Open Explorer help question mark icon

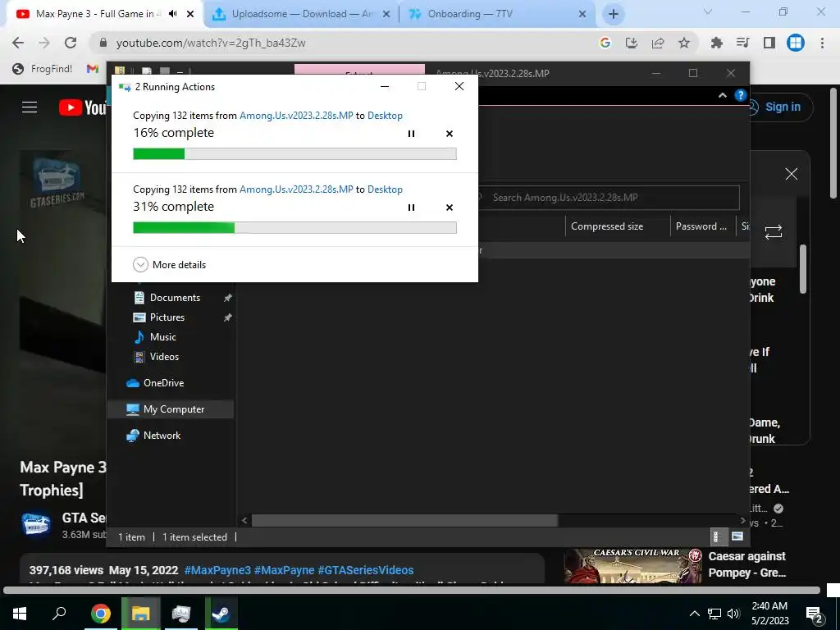tap(741, 95)
